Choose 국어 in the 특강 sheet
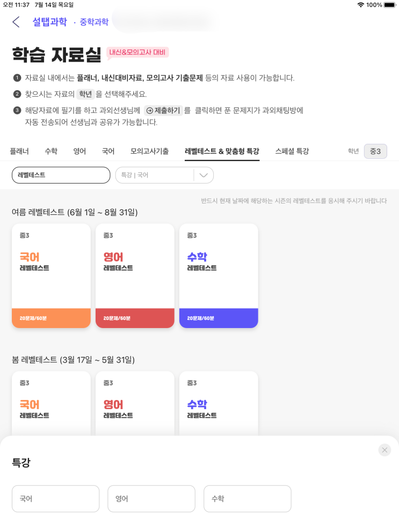 55,499
